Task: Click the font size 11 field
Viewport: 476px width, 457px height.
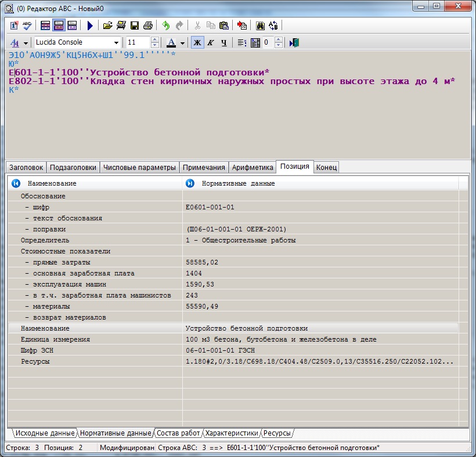Action: pos(138,42)
